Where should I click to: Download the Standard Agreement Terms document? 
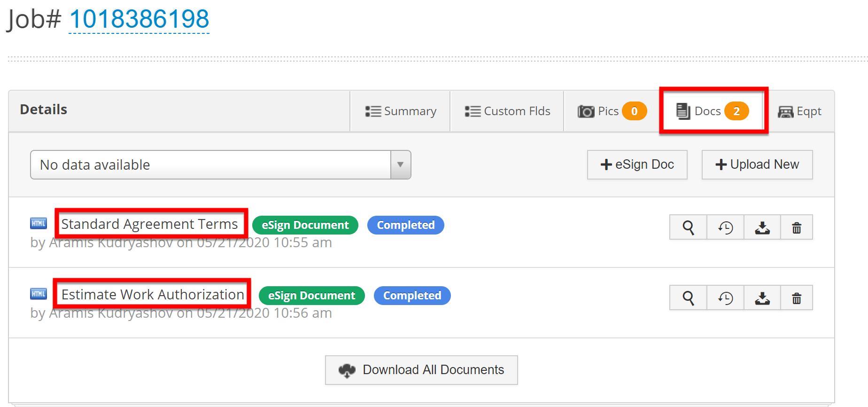coord(762,227)
